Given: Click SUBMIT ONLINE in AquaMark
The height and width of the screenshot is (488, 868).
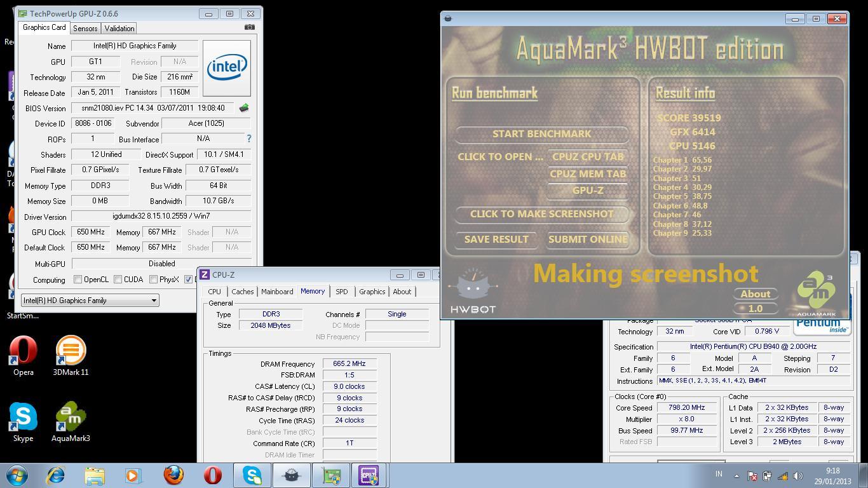Looking at the screenshot, I should 588,240.
